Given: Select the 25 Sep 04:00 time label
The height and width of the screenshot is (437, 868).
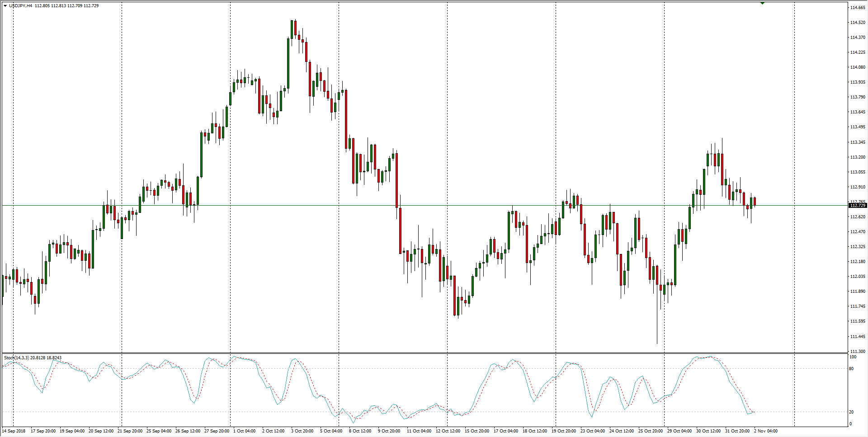Looking at the screenshot, I should (159, 431).
